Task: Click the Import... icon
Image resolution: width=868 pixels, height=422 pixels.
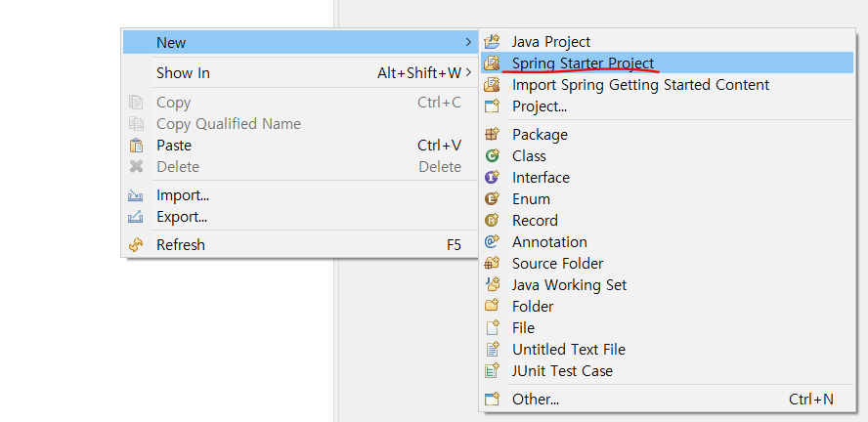Action: [136, 195]
